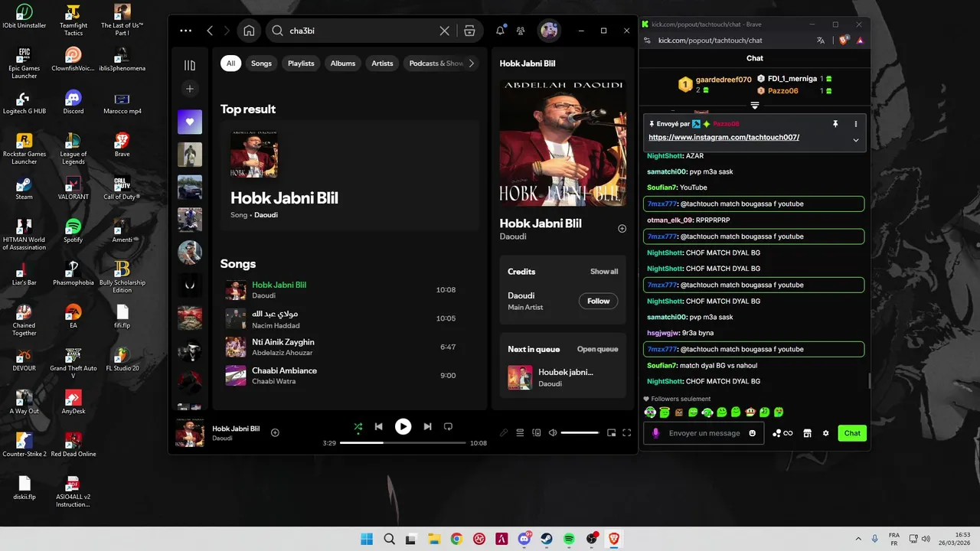
Task: Show more filter chips with arrow
Action: [472, 64]
